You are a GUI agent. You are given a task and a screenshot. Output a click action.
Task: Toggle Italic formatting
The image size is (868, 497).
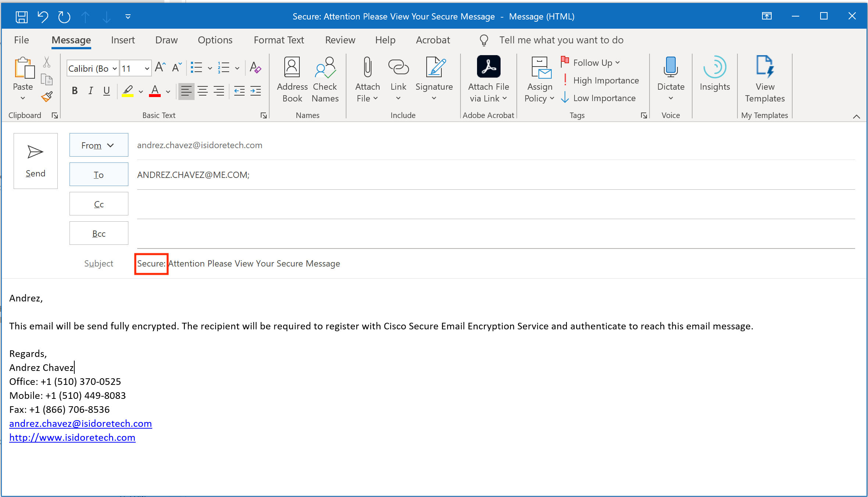pos(90,91)
